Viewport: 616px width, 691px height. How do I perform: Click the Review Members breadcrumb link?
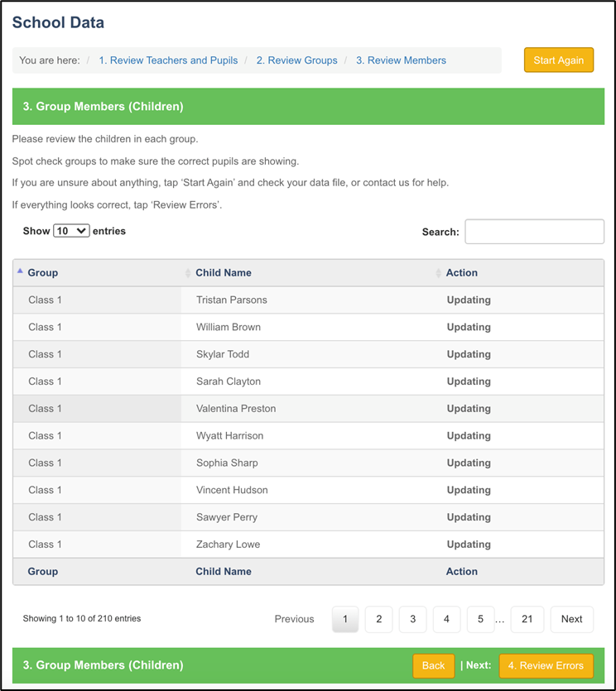coord(401,60)
